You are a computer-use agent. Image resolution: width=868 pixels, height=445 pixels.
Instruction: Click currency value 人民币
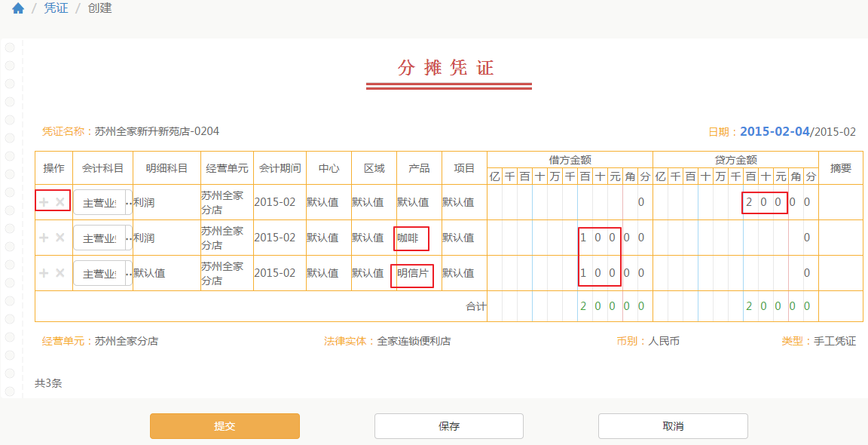click(x=664, y=342)
